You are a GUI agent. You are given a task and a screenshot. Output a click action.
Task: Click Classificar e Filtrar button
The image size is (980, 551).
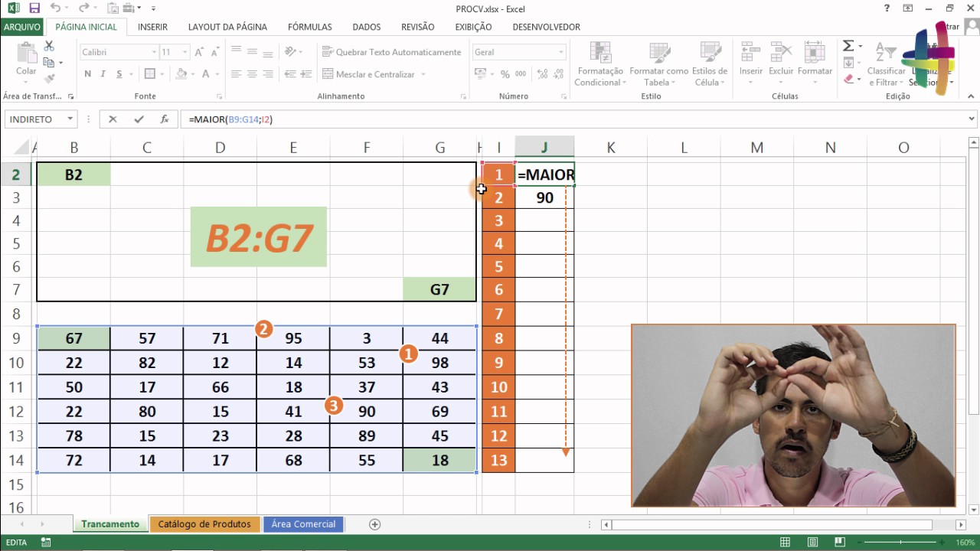pos(886,64)
